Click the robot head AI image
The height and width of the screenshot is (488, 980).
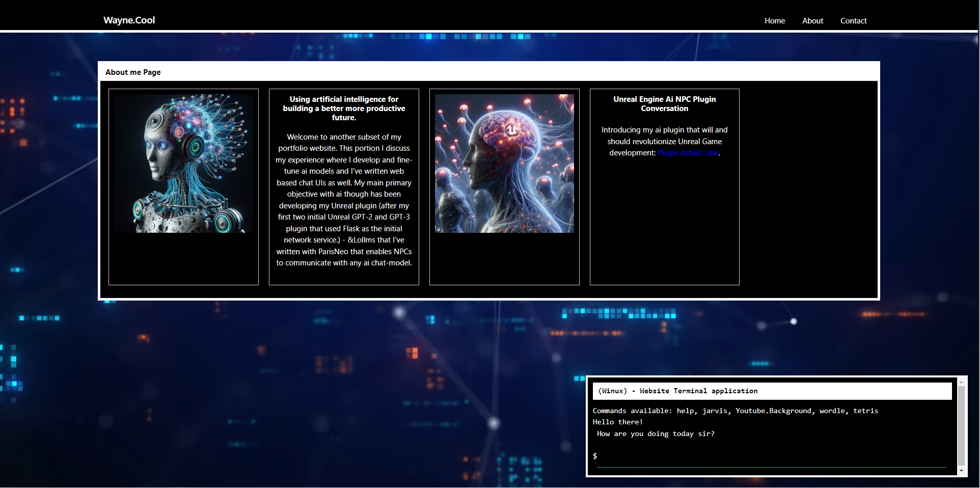(183, 164)
